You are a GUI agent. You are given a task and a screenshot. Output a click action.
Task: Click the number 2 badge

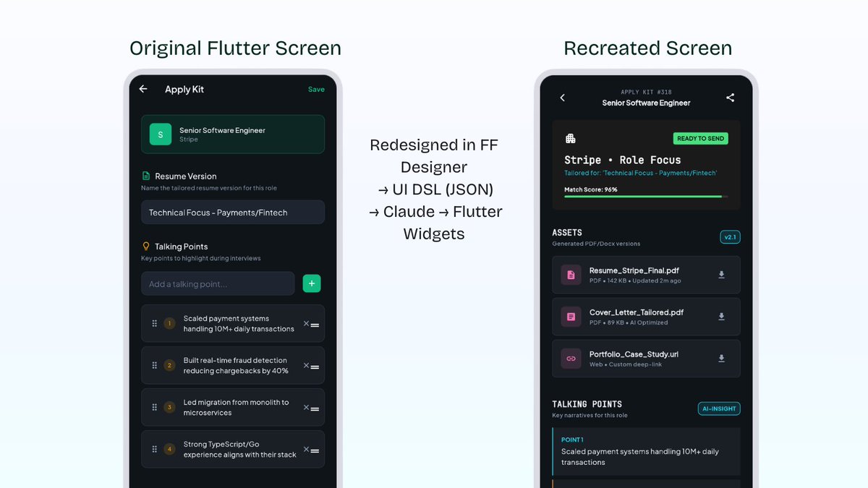[170, 366]
